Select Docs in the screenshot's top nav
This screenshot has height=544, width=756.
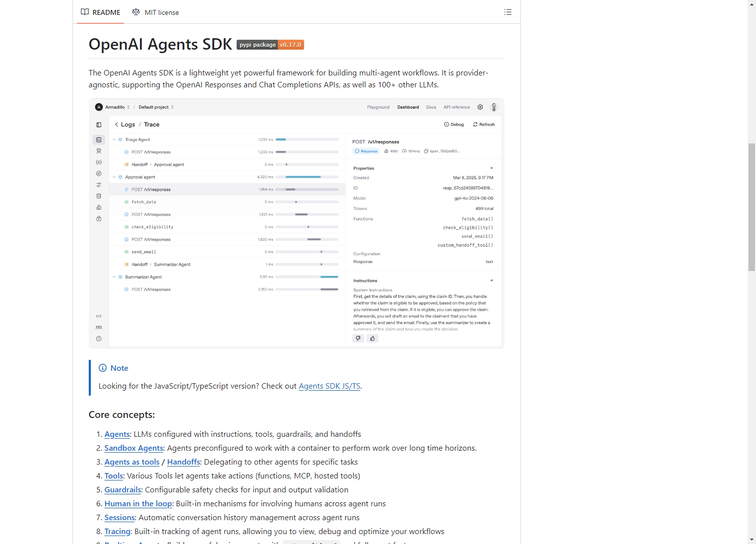click(x=431, y=107)
